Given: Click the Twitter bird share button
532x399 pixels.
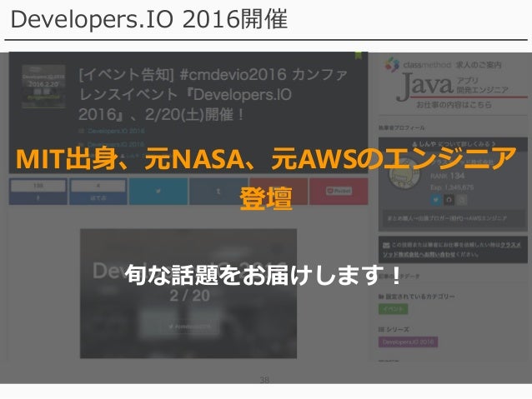Looking at the screenshot, I should (x=158, y=192).
